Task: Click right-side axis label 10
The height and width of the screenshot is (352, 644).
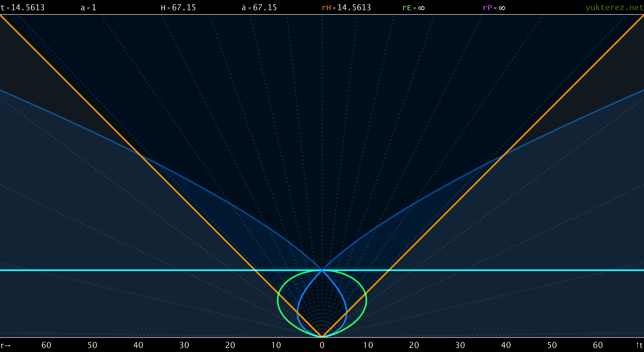Action: coord(368,345)
